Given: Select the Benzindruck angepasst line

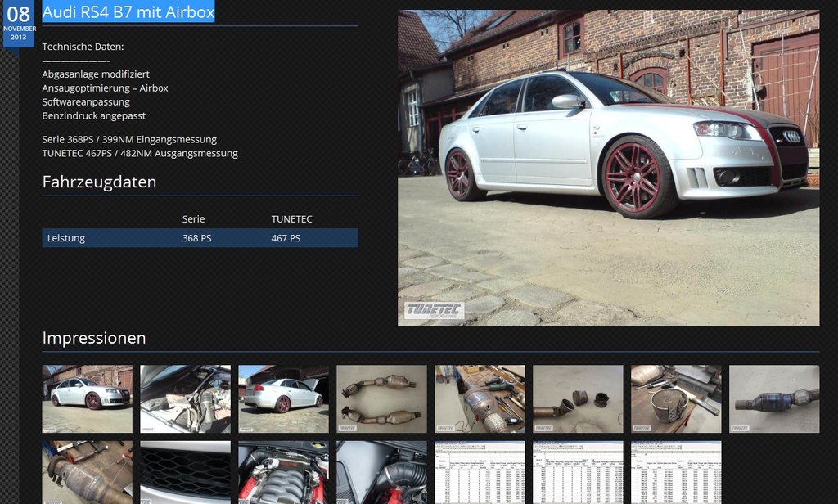Looking at the screenshot, I should 94,116.
